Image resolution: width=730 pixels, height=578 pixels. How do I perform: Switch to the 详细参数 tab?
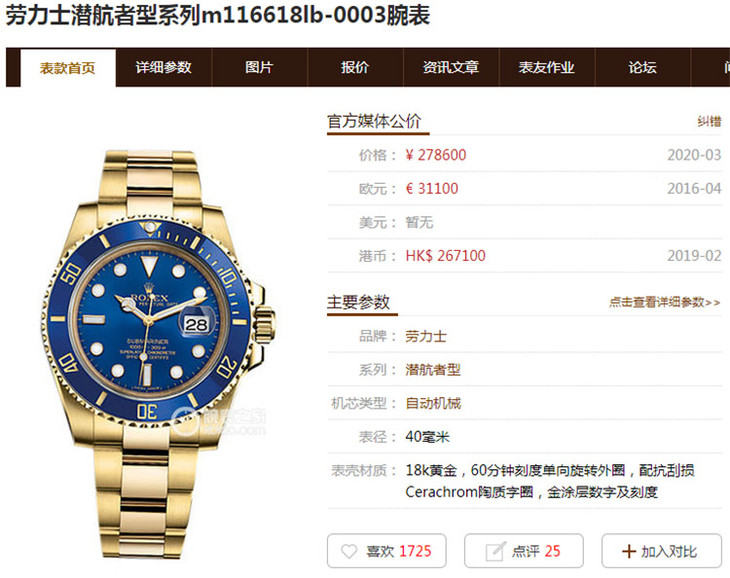pyautogui.click(x=163, y=67)
